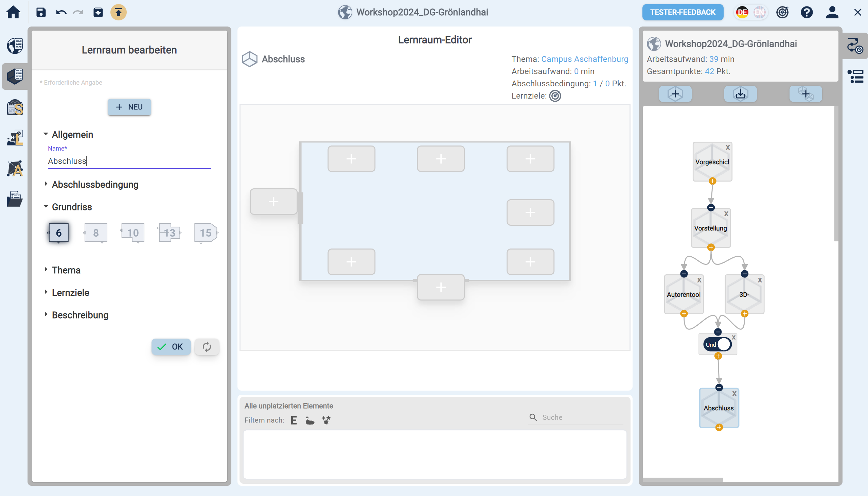Click the help question mark icon

point(807,13)
